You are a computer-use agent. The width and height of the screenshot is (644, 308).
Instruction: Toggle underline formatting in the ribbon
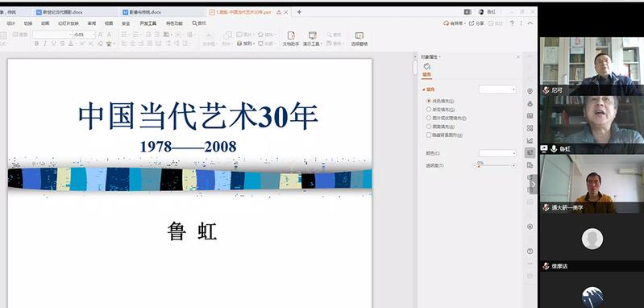[x=53, y=44]
